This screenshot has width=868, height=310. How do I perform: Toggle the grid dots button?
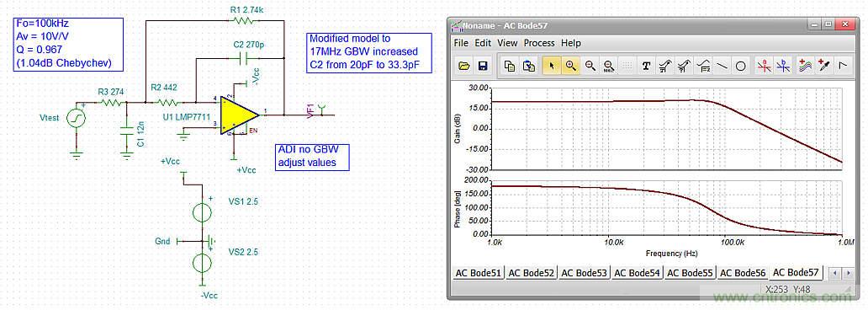(x=627, y=66)
